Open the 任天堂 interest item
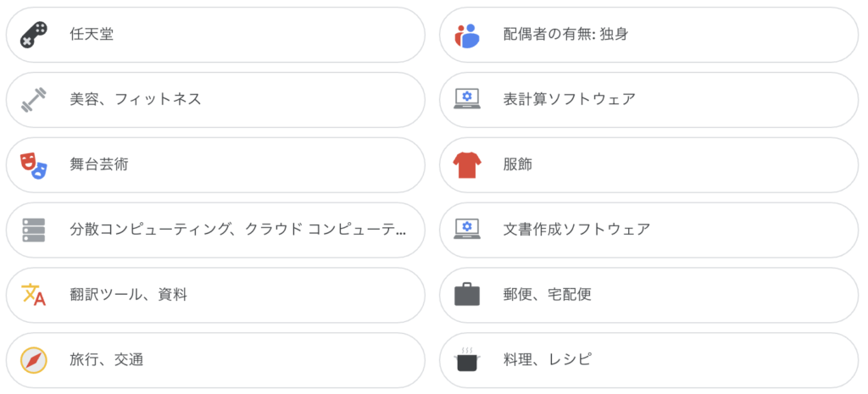Screen dimensions: 868x394 pos(215,35)
